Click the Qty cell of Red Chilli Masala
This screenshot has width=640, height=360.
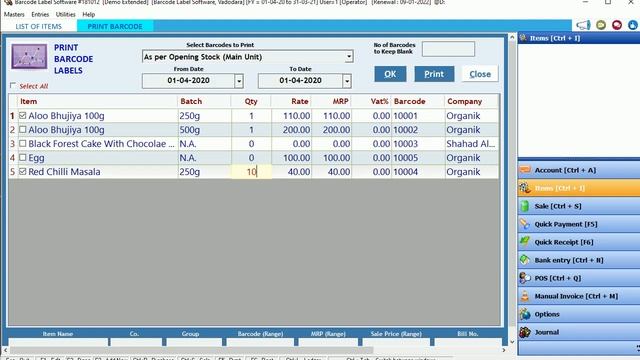click(x=251, y=171)
